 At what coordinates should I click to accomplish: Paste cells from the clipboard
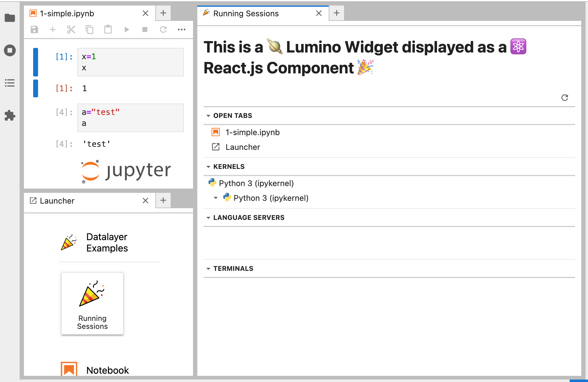108,29
